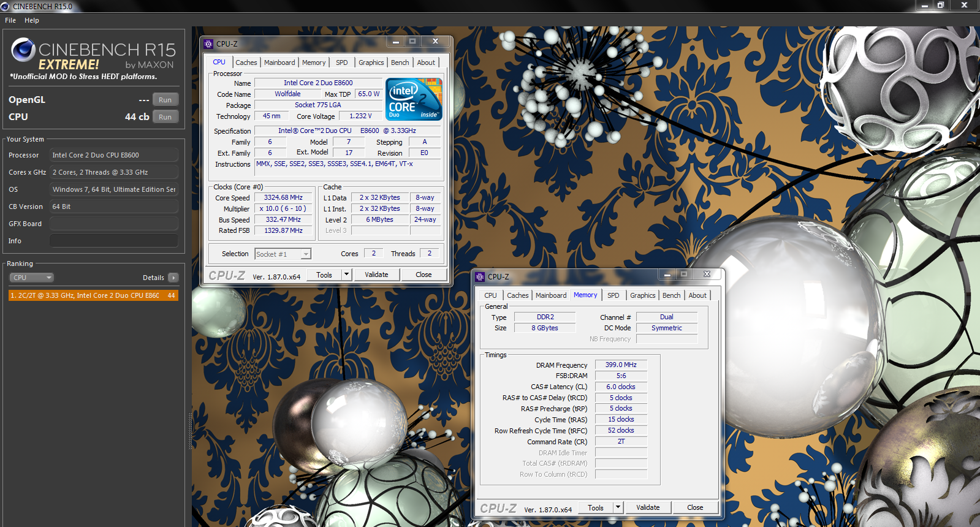Select the 2C/2T E8600 ranking entry
The height and width of the screenshot is (527, 980).
93,295
